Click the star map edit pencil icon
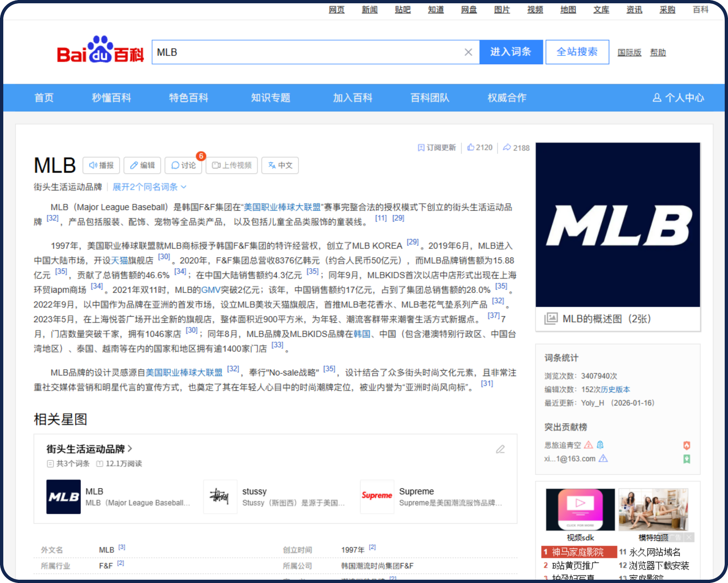 (x=500, y=449)
